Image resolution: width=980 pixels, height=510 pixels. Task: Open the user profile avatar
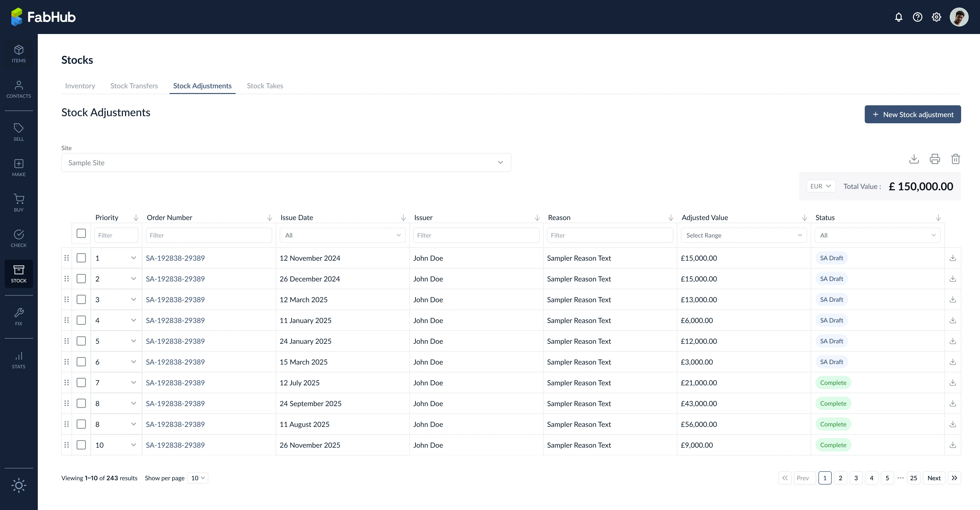959,17
